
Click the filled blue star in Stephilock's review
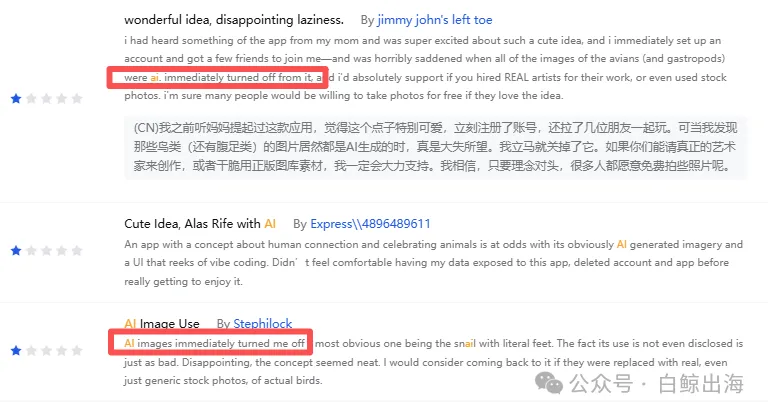(x=16, y=351)
